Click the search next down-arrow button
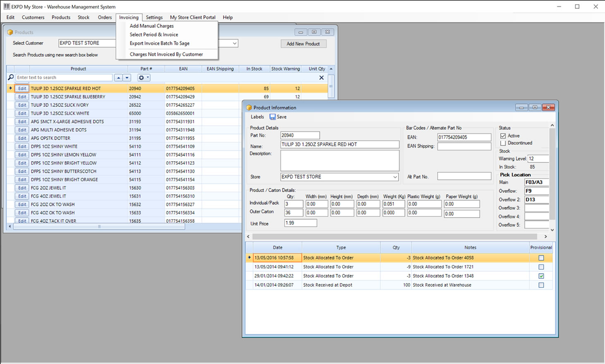The height and width of the screenshot is (364, 605). [127, 78]
